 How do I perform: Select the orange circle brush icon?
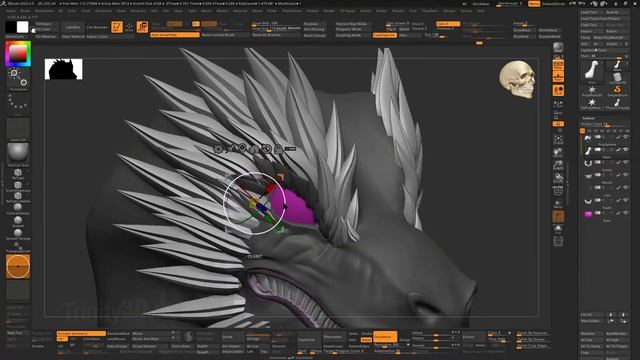click(x=18, y=266)
